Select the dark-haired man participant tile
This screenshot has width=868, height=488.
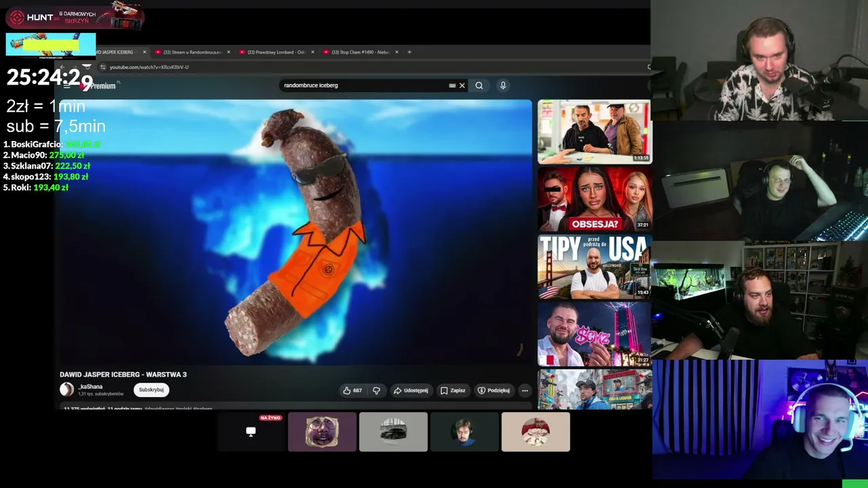coord(465,432)
